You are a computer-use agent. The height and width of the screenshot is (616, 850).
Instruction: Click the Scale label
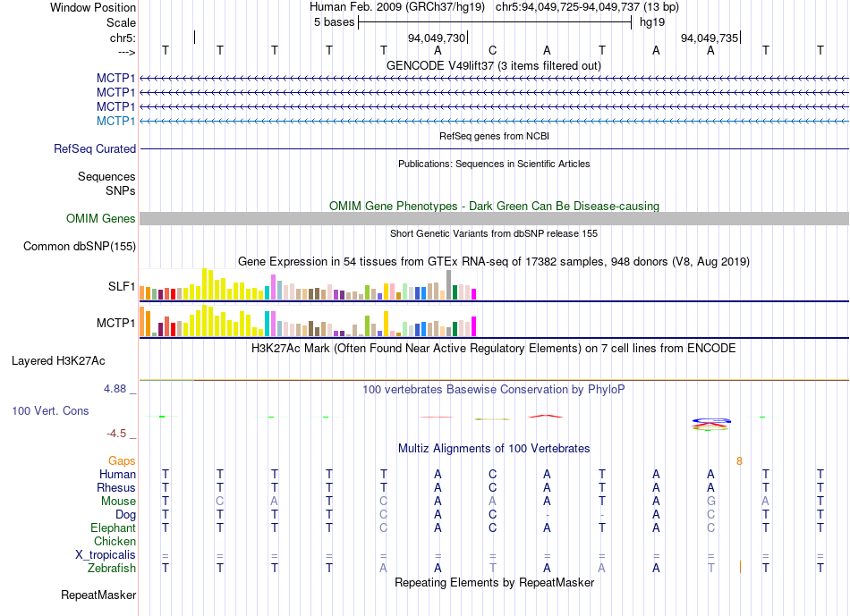[121, 22]
